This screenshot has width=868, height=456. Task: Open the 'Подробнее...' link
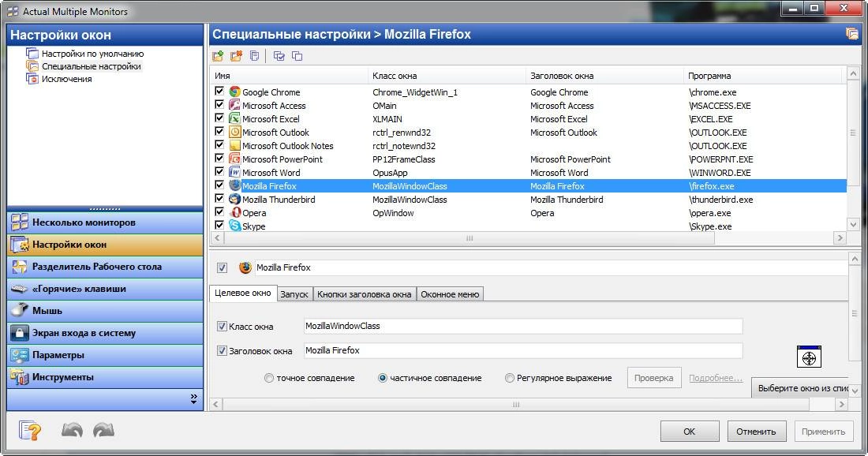tap(715, 378)
